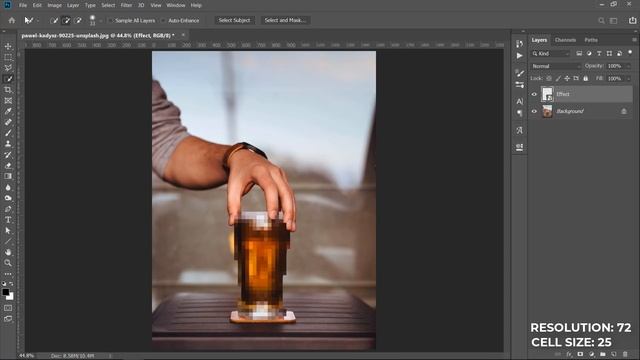Screen dimensions: 640x360
Task: Open the search icon in options bar
Action: [601, 20]
